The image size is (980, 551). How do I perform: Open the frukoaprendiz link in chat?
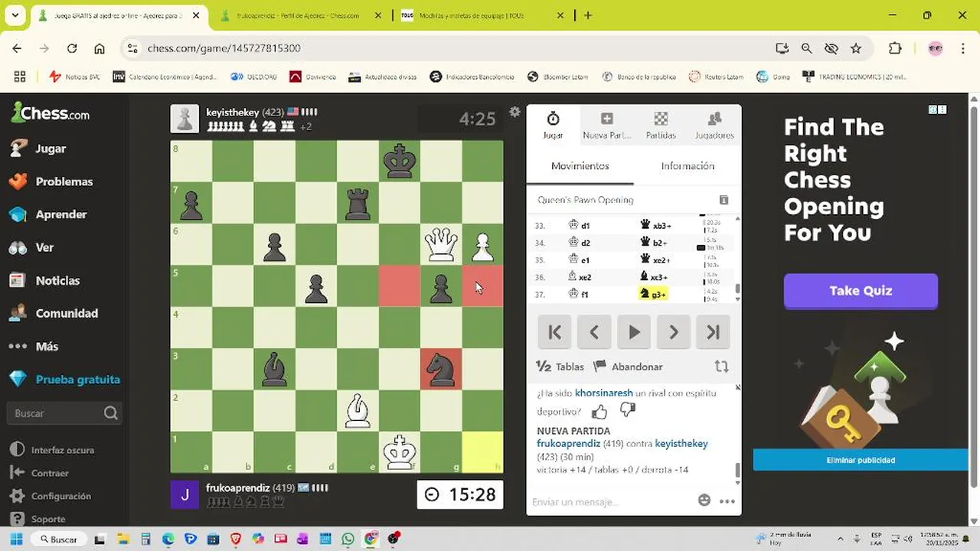[x=569, y=444]
